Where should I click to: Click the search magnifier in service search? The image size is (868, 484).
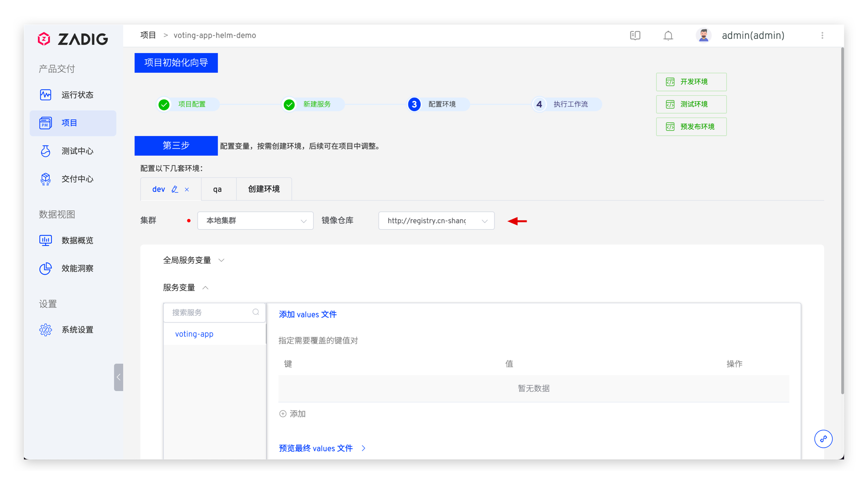[256, 312]
